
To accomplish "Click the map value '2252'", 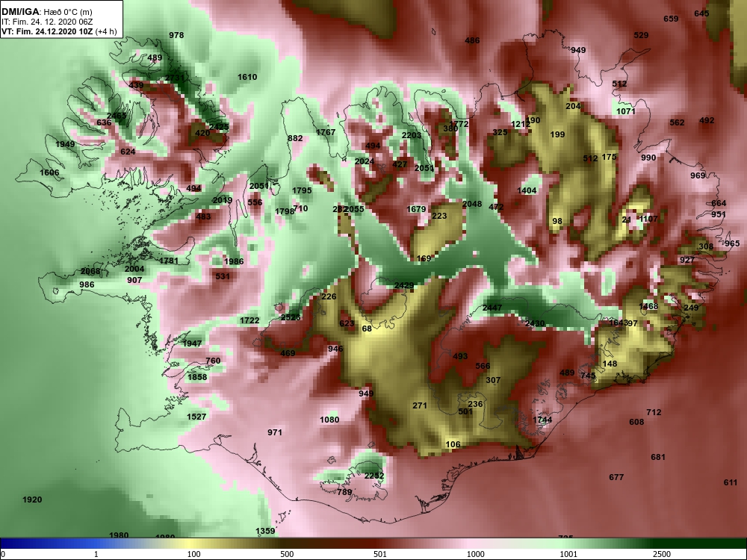I will click(374, 476).
